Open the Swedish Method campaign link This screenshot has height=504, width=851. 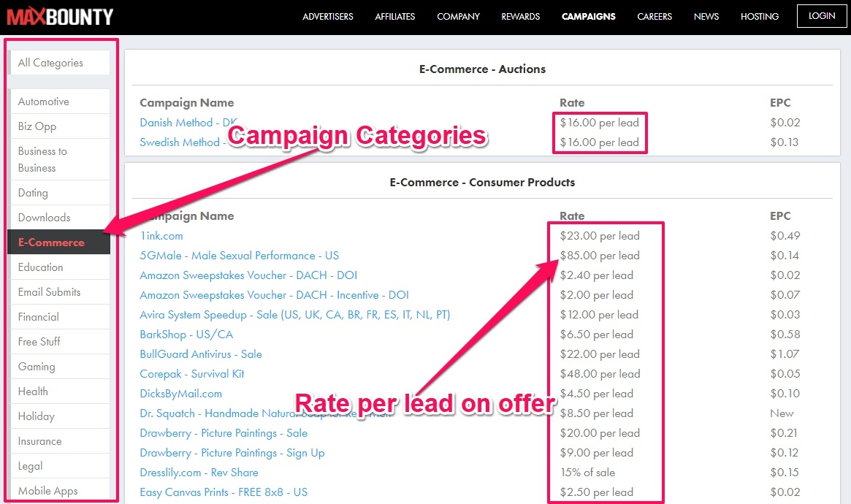pyautogui.click(x=181, y=142)
